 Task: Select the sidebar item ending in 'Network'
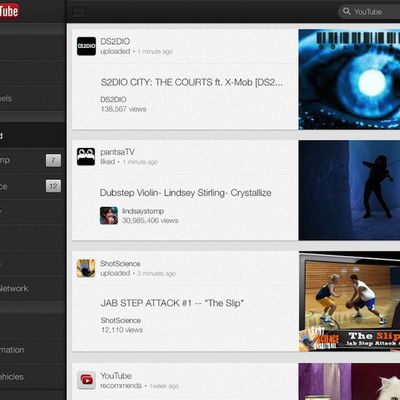click(x=32, y=288)
